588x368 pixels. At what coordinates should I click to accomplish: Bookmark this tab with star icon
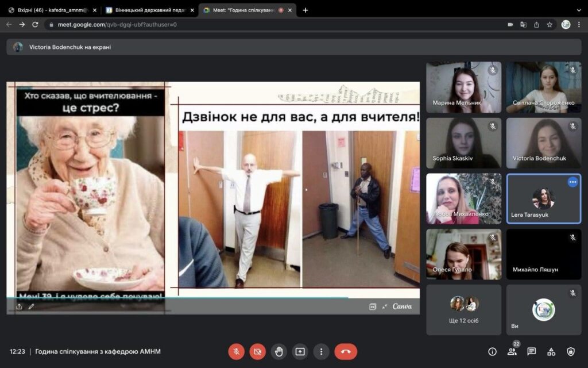click(x=550, y=24)
